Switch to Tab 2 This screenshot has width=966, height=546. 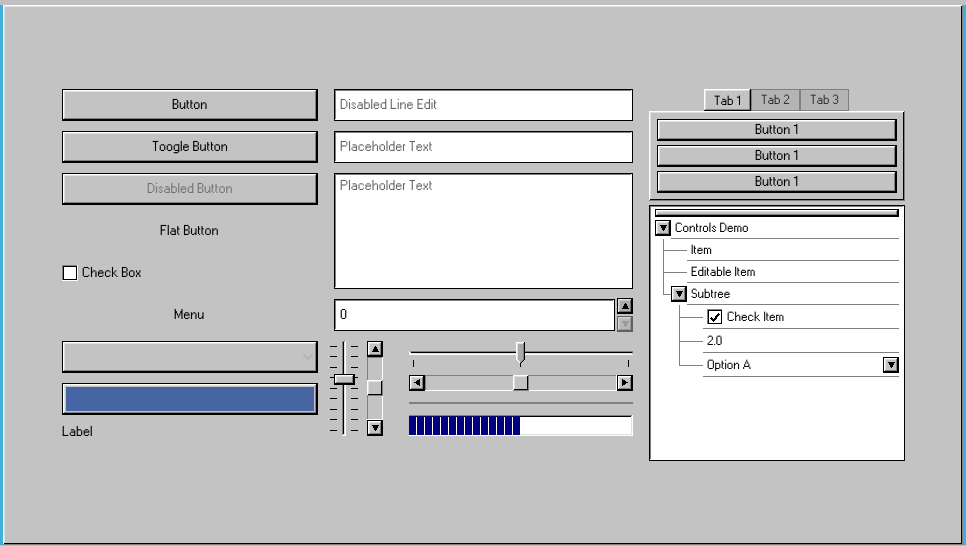775,100
